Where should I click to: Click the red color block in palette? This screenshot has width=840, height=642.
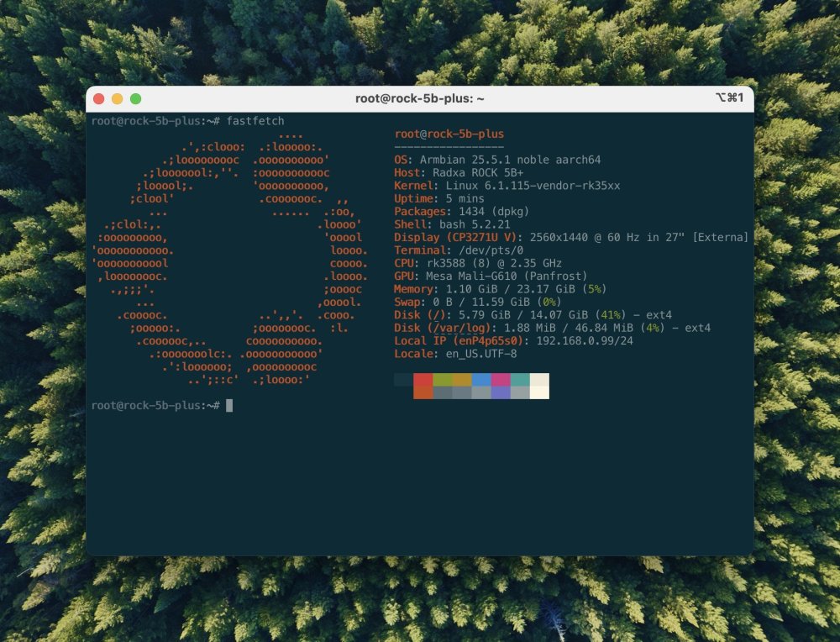(x=423, y=380)
